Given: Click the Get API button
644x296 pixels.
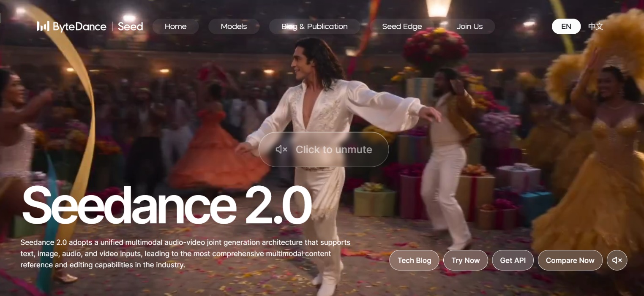Looking at the screenshot, I should (513, 260).
